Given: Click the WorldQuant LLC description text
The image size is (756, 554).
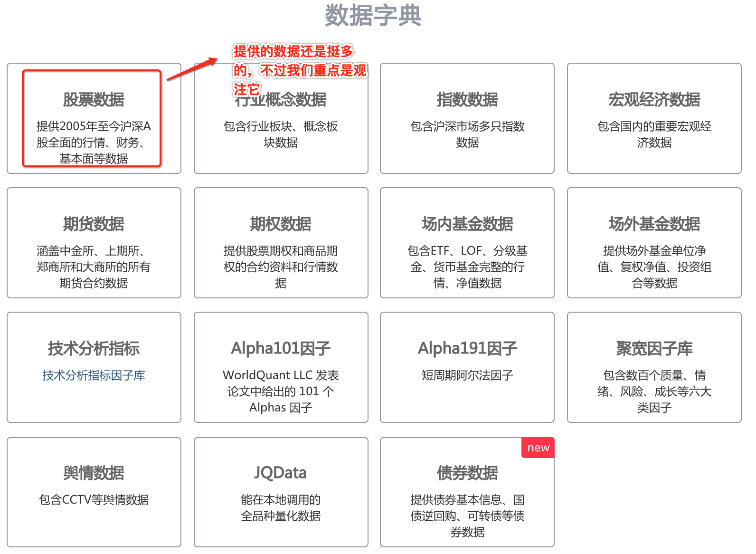Looking at the screenshot, I should tap(281, 392).
